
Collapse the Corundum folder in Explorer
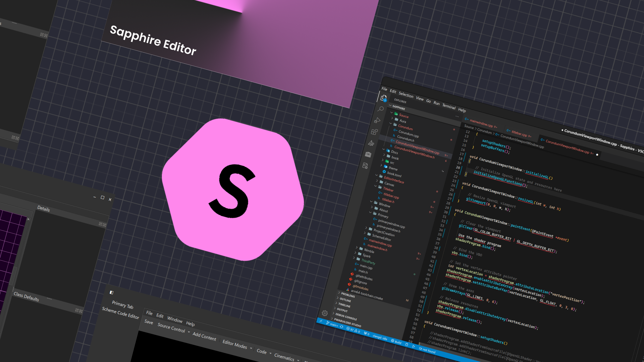[x=390, y=123]
